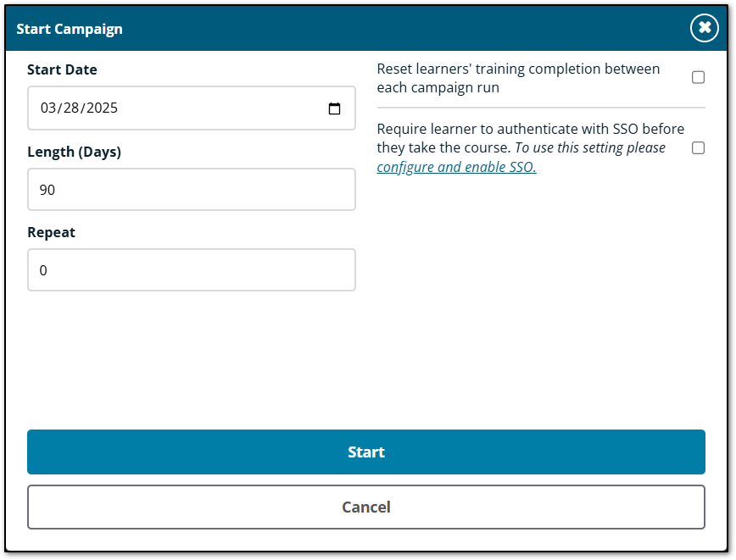Click the 'Require learner to authenticate with SSO' text
This screenshot has width=736, height=560.
coord(530,129)
